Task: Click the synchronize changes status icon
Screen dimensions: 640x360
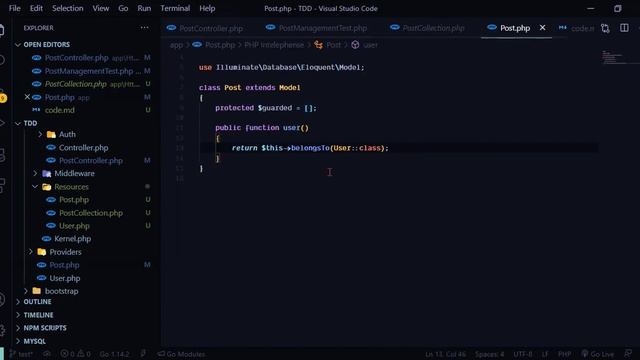Action: 47,354
